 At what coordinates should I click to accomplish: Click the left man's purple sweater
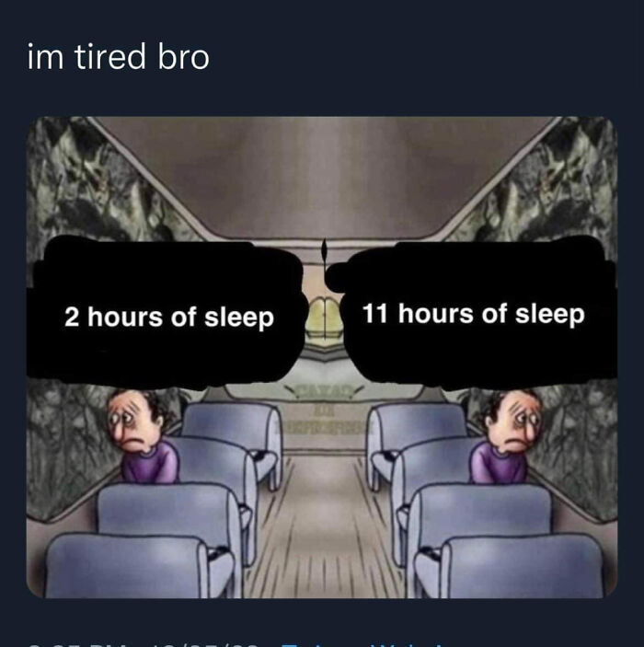[151, 463]
